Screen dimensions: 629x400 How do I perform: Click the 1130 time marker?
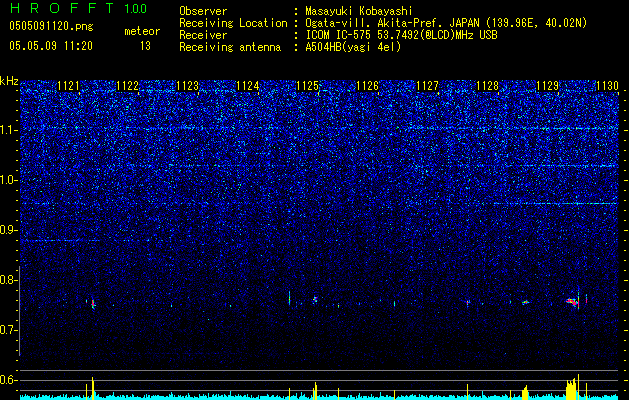tap(607, 85)
